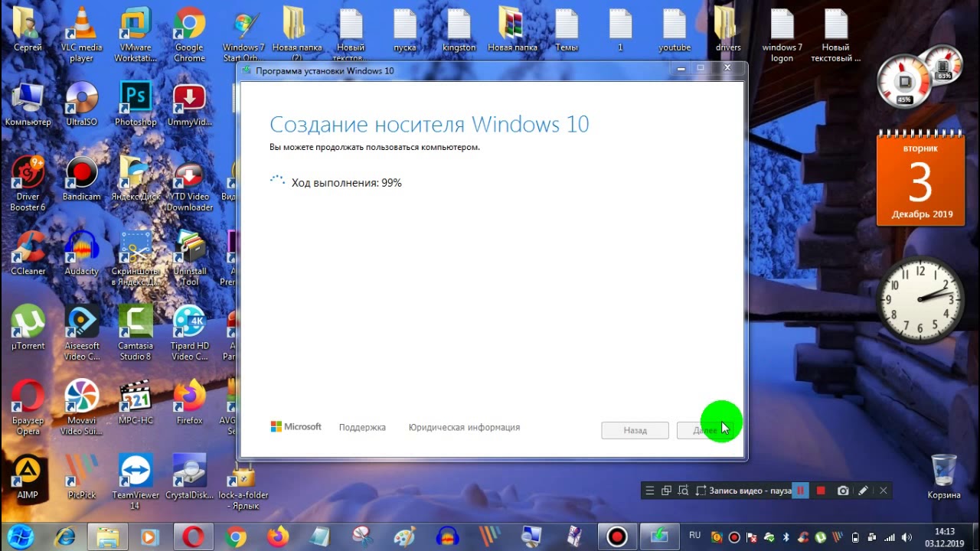Stop the Bandicam recording with red square

click(821, 491)
